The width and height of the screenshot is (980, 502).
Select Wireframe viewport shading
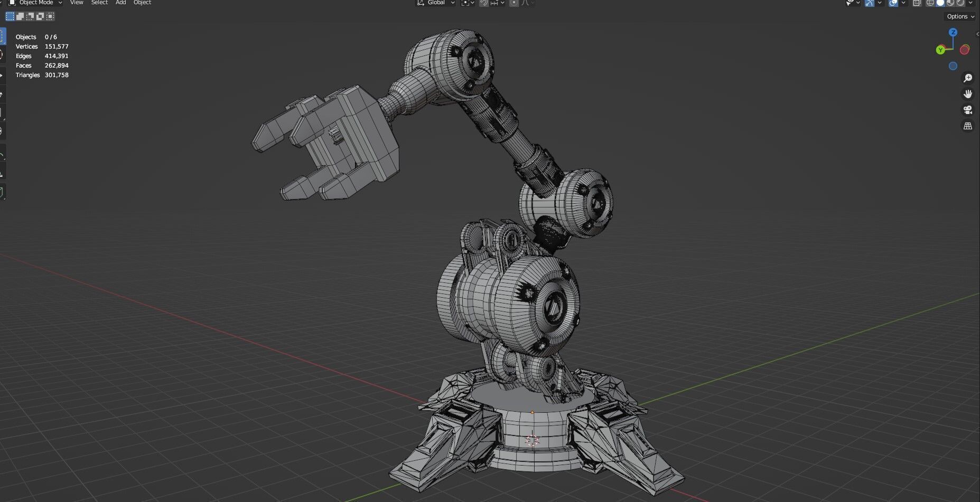click(930, 3)
